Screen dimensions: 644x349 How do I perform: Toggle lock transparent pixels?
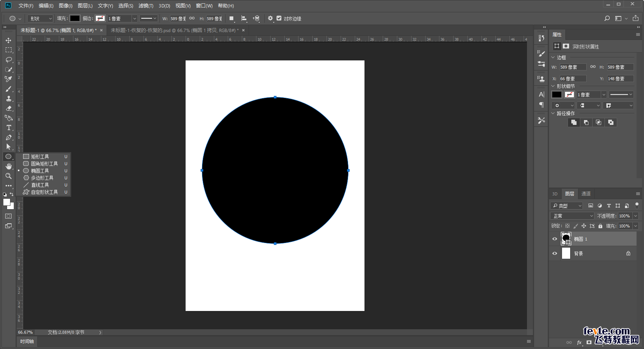[x=567, y=226]
